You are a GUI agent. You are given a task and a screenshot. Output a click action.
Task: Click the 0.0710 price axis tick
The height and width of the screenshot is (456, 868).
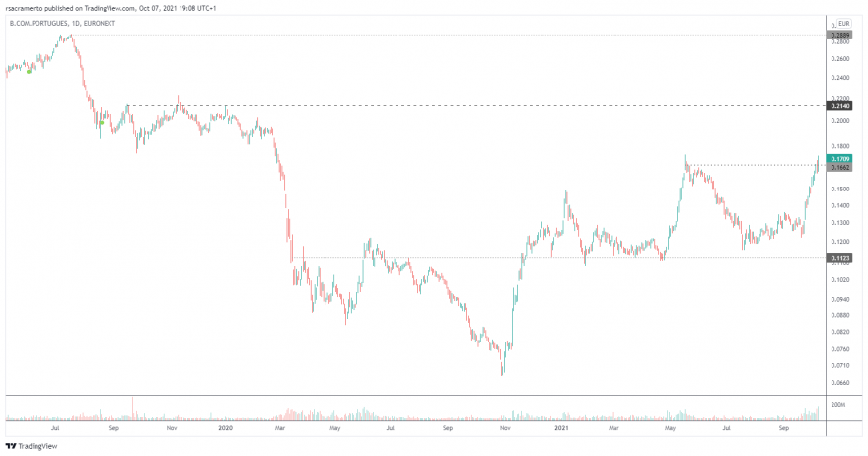click(839, 365)
